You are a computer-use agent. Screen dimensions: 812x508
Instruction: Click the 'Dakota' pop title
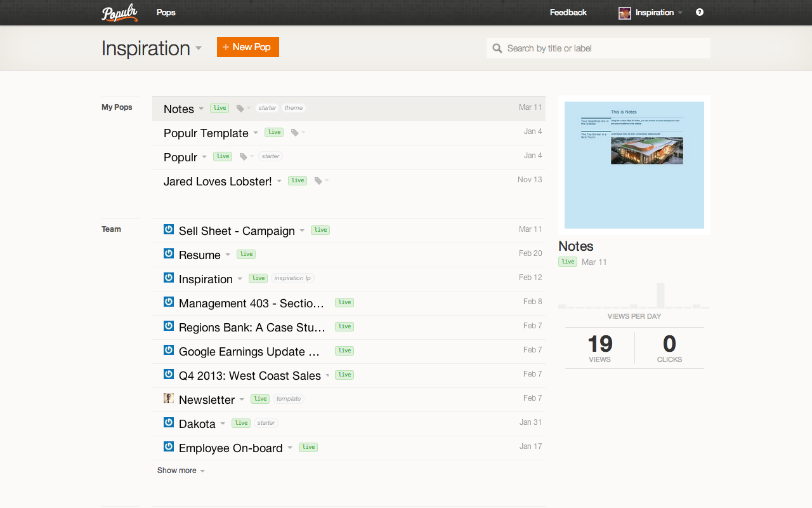click(197, 424)
